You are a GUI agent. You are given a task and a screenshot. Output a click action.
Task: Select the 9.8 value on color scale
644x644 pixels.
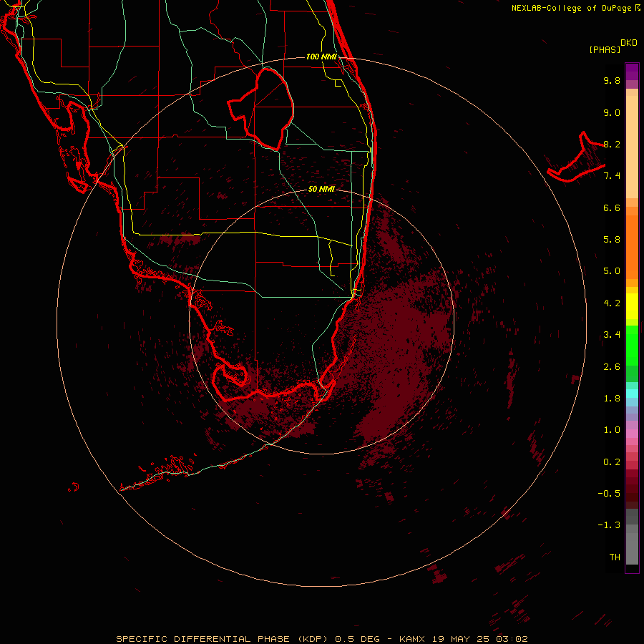pos(612,80)
